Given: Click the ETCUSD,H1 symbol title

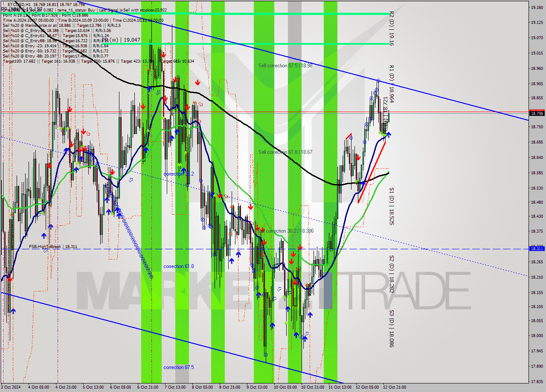Looking at the screenshot, I should [x=19, y=5].
